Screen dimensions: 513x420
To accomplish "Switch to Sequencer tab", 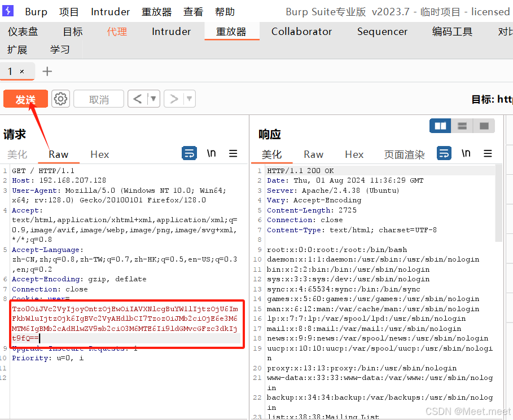I will (382, 32).
